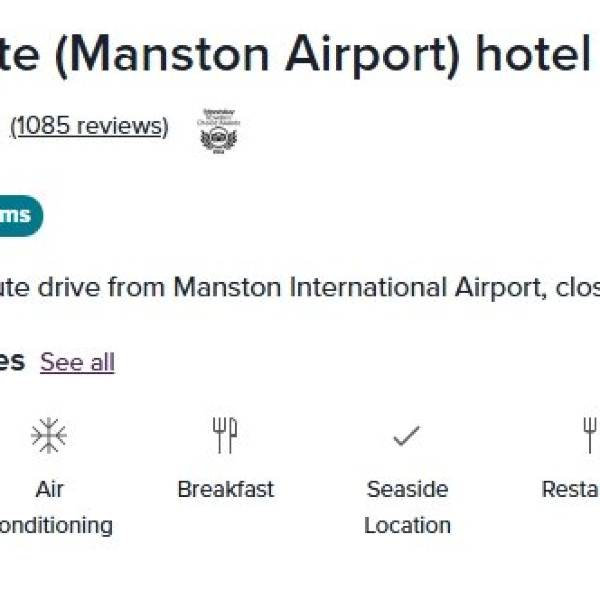Click the Tripadvisor Travellers' Choice award badge
The width and height of the screenshot is (600, 600).
(219, 130)
